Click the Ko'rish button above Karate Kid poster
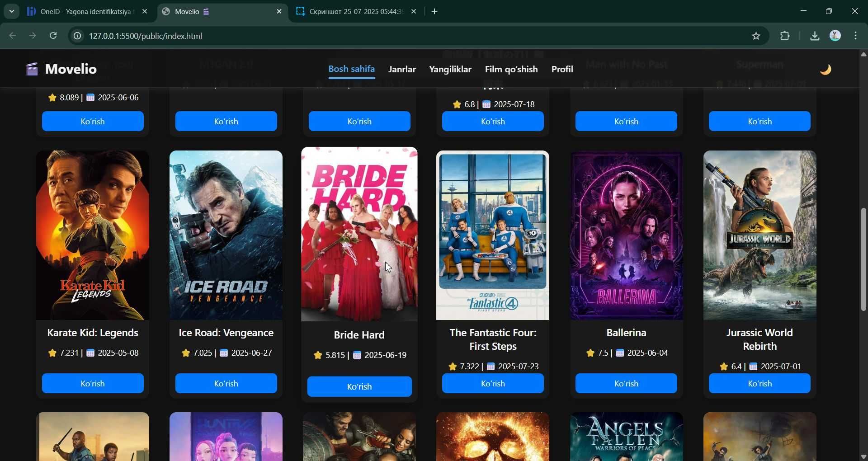 (93, 121)
